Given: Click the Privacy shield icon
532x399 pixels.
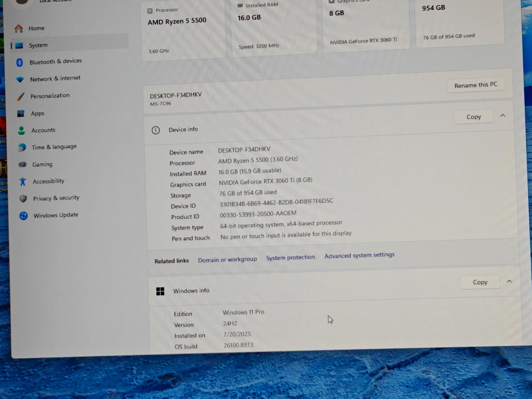Looking at the screenshot, I should 23,199.
